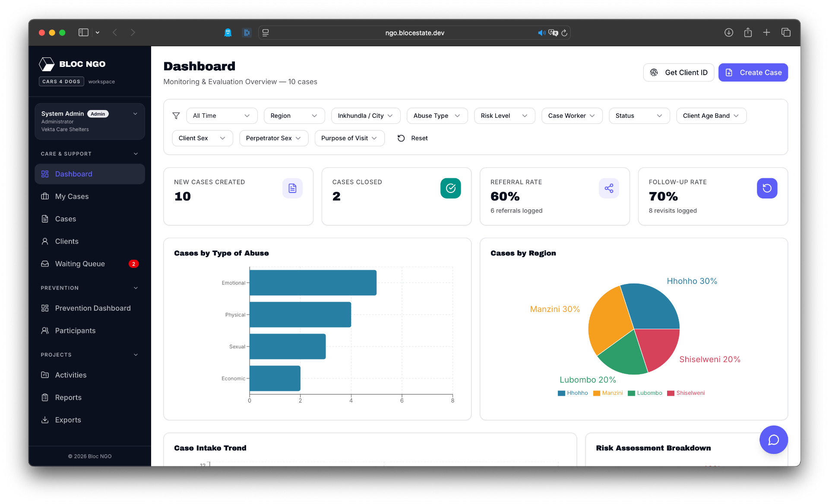Expand the System Admin account menu
829x504 pixels.
point(89,121)
